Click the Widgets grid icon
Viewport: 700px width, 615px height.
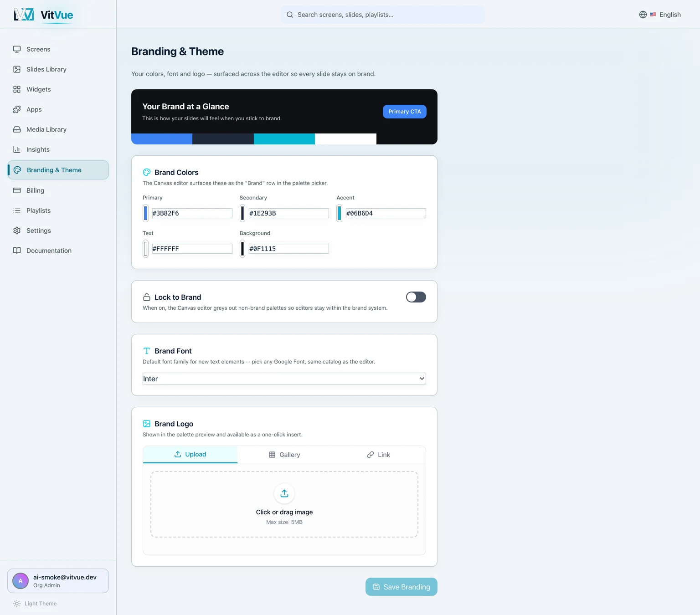[17, 89]
